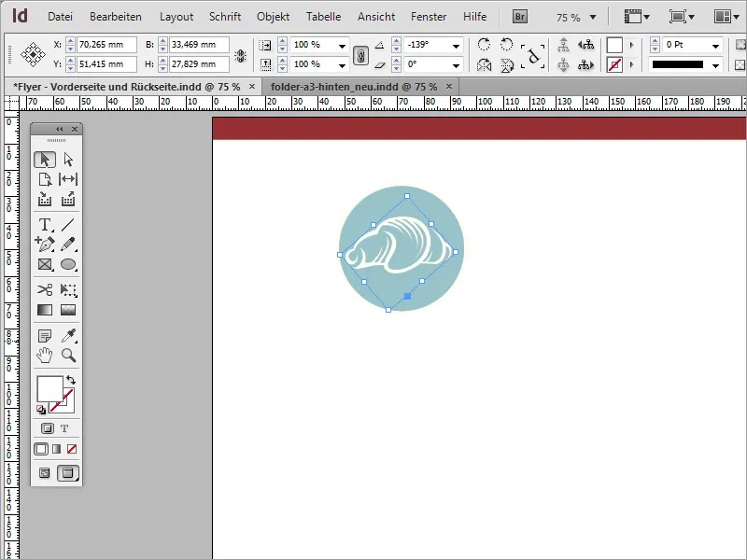The width and height of the screenshot is (747, 560).
Task: Rotate selection 90° clockwise
Action: [x=484, y=44]
